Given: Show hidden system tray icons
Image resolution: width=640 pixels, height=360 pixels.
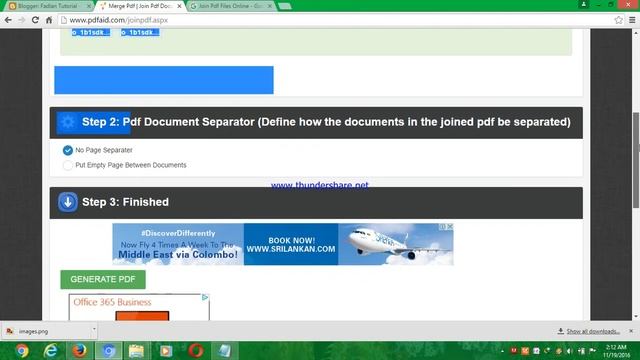Looking at the screenshot, I should click(502, 351).
